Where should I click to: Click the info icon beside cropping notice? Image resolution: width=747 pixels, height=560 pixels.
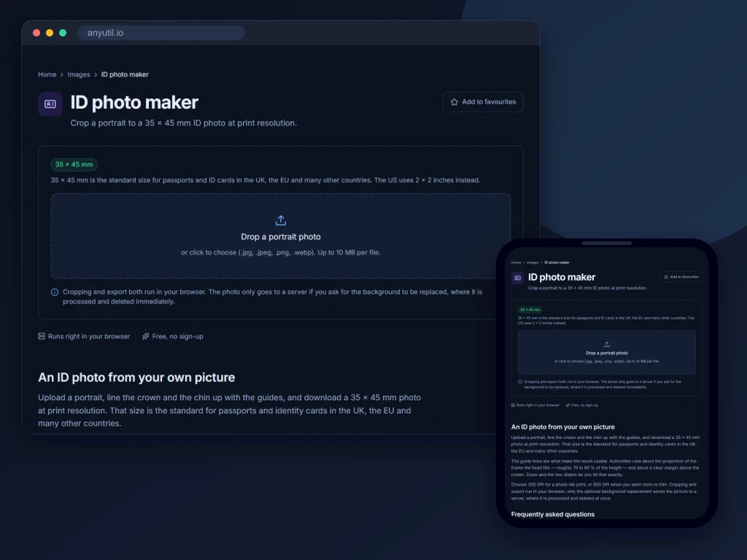coord(55,292)
